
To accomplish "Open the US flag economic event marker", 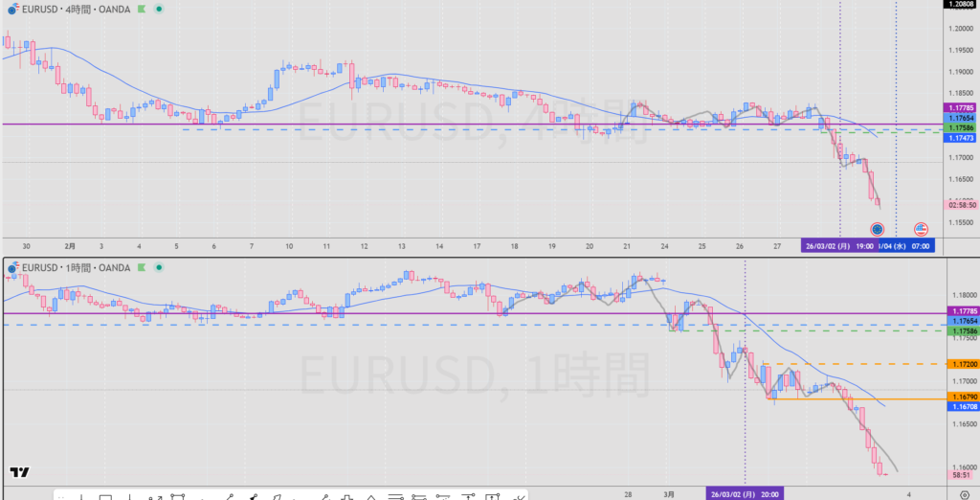I will click(921, 229).
